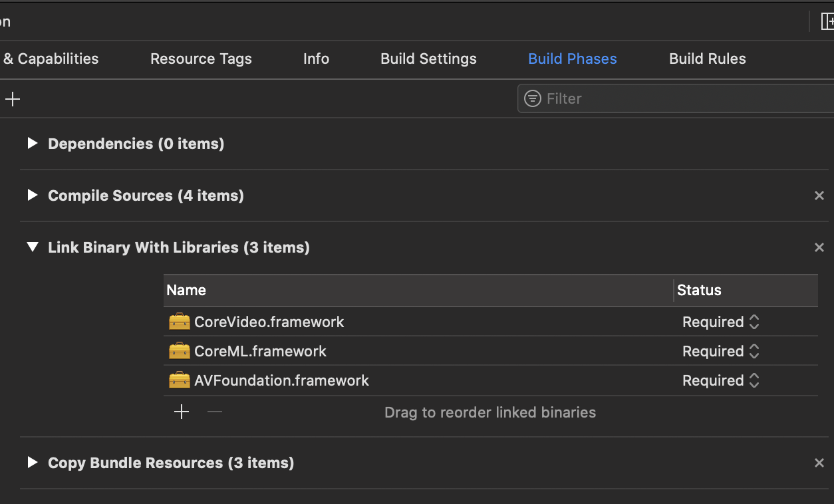834x504 pixels.
Task: Delete the Compile Sources phase
Action: 819,195
